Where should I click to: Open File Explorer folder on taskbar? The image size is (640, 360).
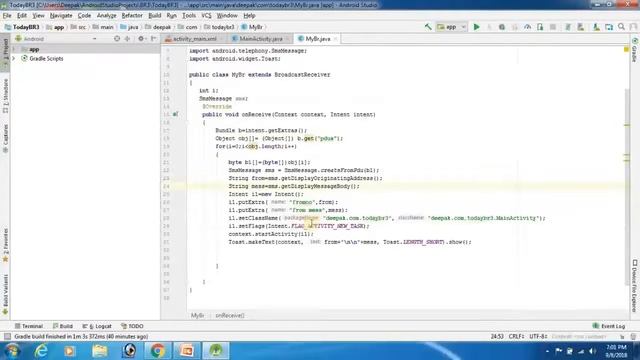[x=100, y=351]
